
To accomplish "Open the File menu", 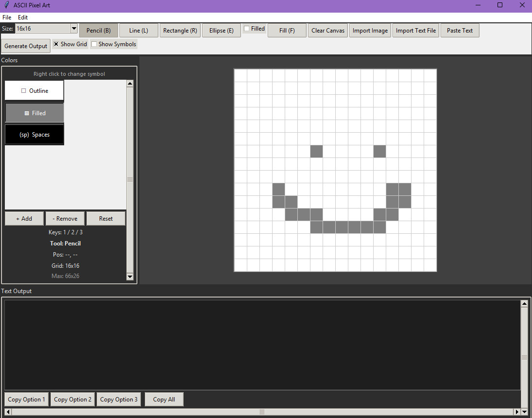I will (7, 17).
